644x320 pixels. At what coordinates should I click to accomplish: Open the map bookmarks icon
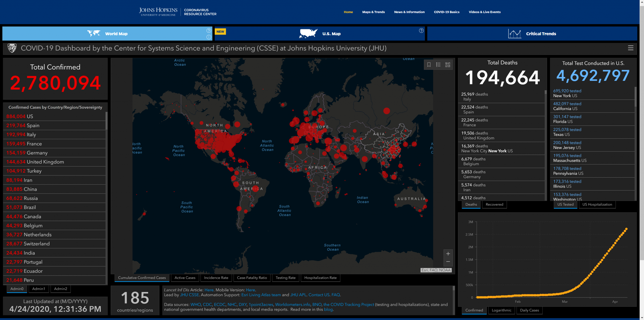pos(429,65)
